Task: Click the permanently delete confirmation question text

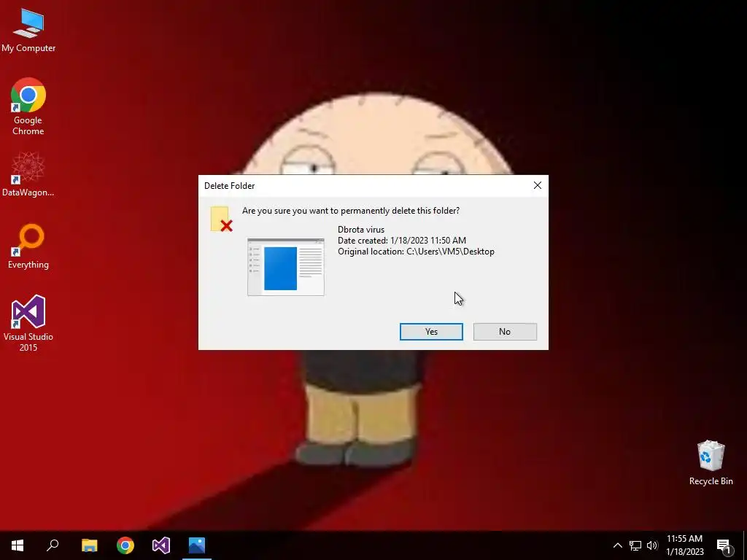Action: coord(351,211)
